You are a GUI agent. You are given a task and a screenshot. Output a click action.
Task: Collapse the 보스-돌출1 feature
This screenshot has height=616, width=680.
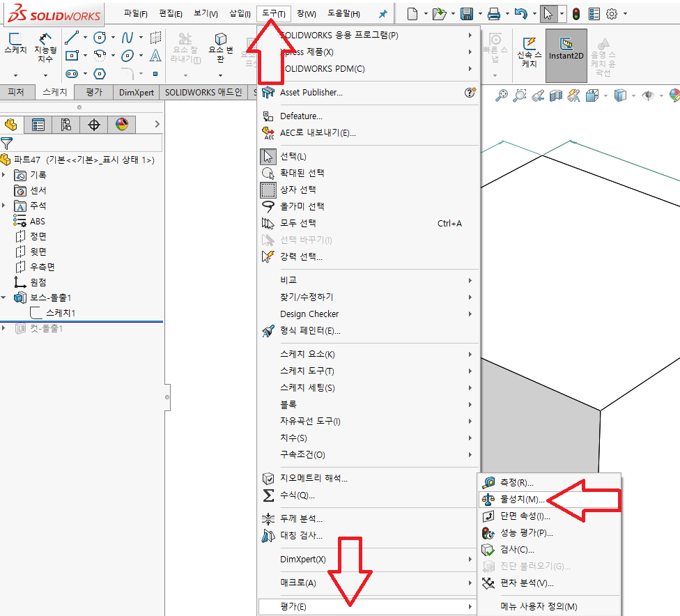[4, 298]
